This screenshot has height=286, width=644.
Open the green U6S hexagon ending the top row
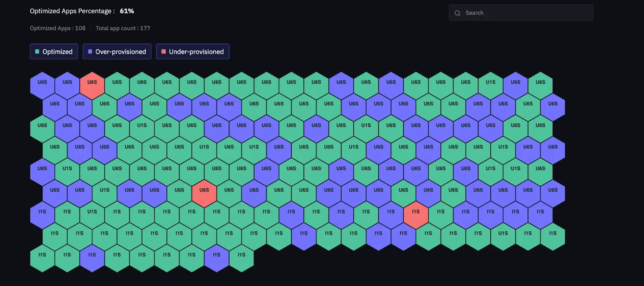(541, 86)
